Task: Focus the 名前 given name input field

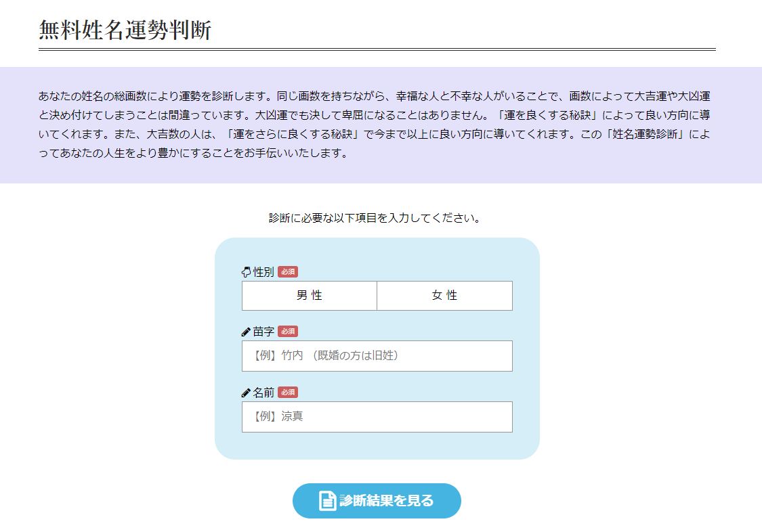Action: pos(377,417)
